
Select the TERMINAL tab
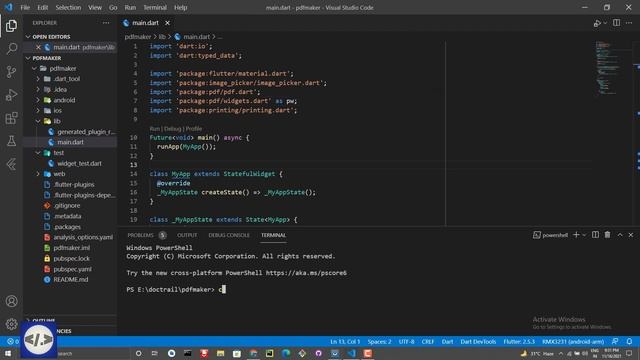click(273, 235)
